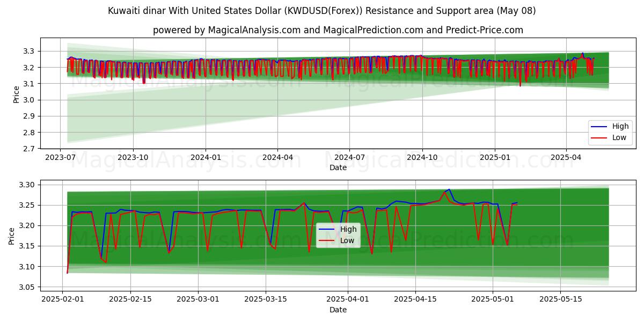Click the 2025-02-01 tick label on the lower chart
The image size is (644, 322).
pos(63,300)
